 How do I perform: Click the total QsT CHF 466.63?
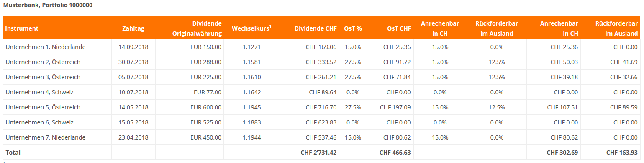pyautogui.click(x=395, y=153)
